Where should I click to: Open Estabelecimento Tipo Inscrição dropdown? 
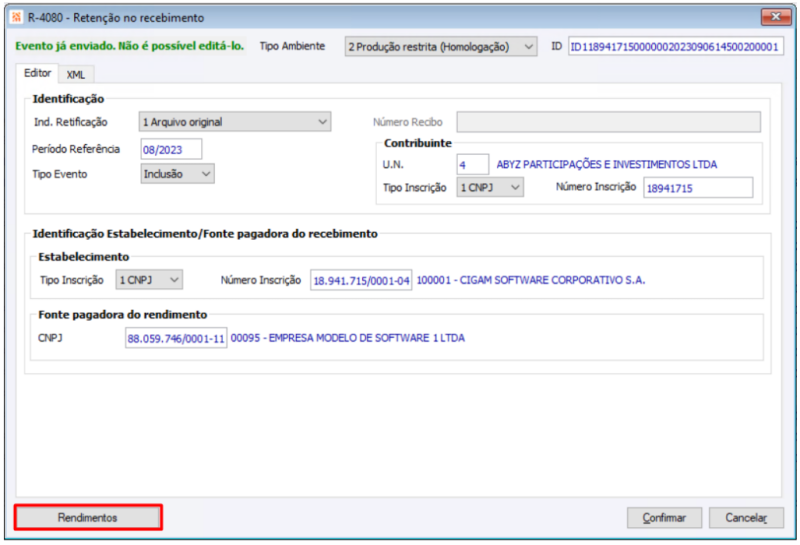coord(149,280)
